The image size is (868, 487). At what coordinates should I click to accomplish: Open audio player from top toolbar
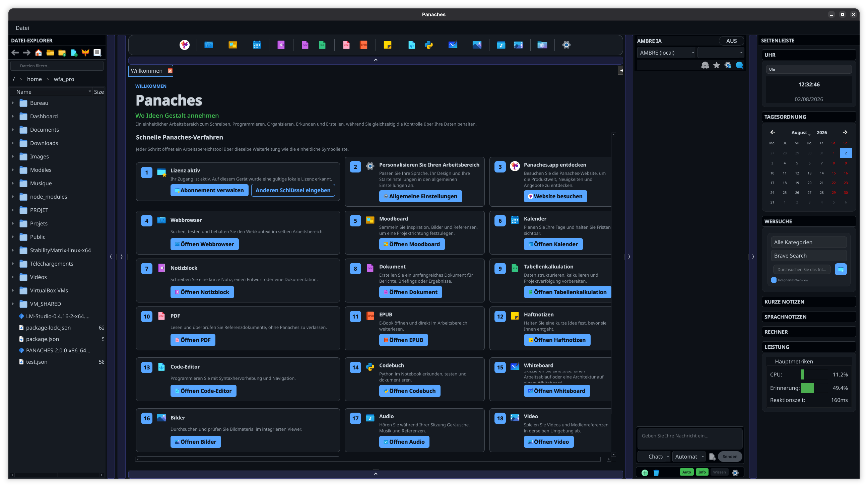point(501,45)
